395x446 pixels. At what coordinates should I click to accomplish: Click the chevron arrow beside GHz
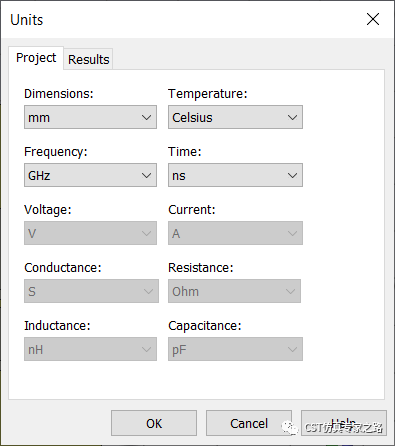point(146,176)
